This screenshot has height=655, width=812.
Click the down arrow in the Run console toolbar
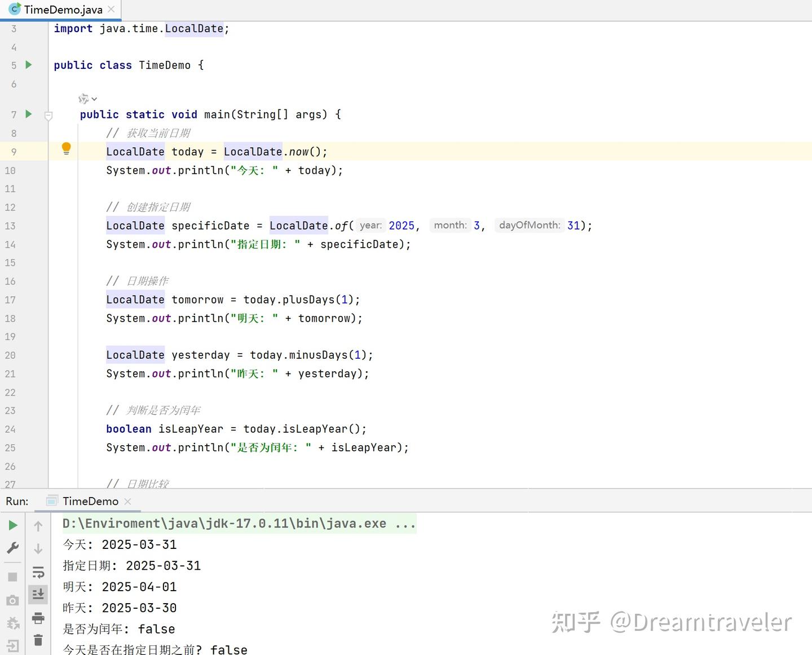coord(38,548)
